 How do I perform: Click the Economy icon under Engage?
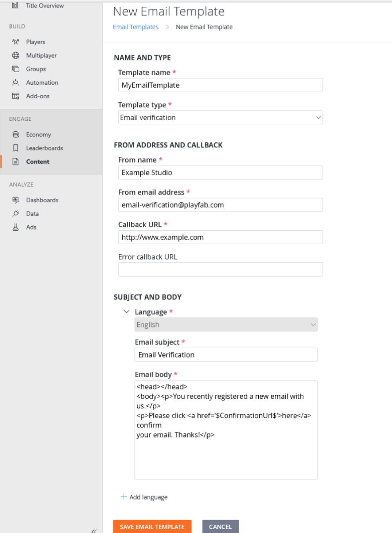(16, 134)
